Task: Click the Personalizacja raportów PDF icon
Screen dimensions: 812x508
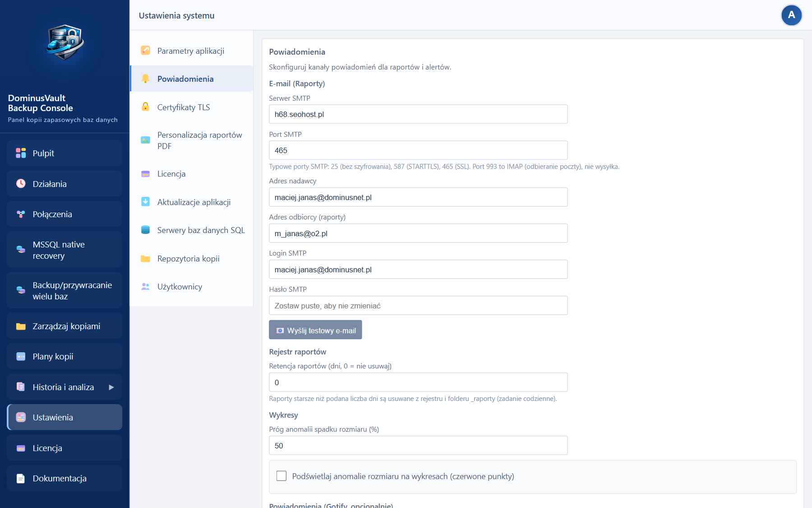Action: [x=145, y=140]
